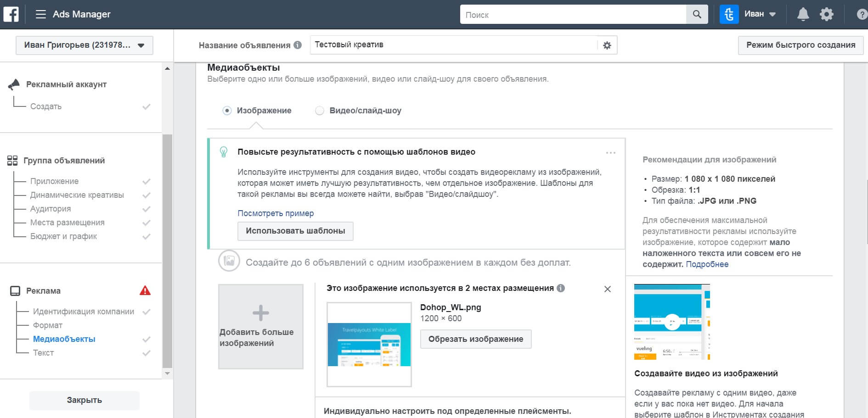Open Посмотреть пример link
Image resolution: width=868 pixels, height=418 pixels.
[276, 213]
